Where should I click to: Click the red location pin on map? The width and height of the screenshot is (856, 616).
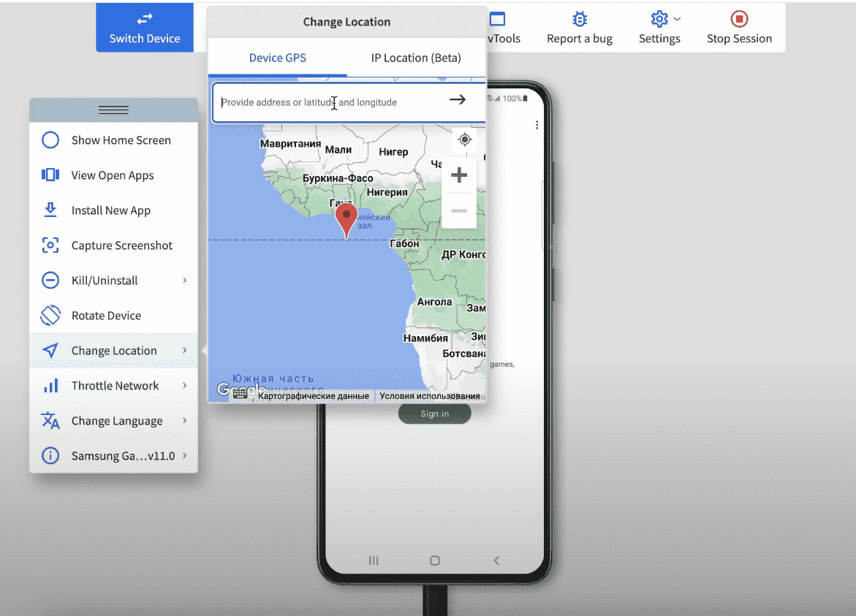pyautogui.click(x=346, y=219)
